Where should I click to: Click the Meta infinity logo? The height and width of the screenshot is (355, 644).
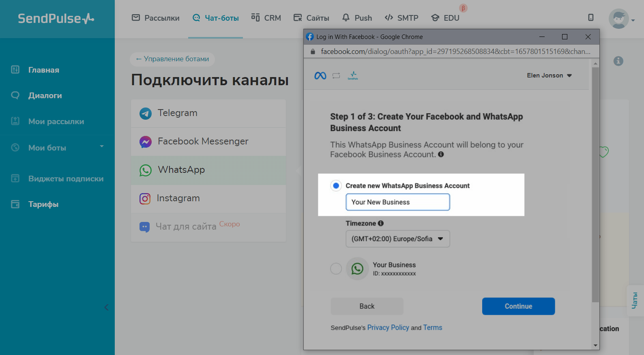click(x=320, y=76)
